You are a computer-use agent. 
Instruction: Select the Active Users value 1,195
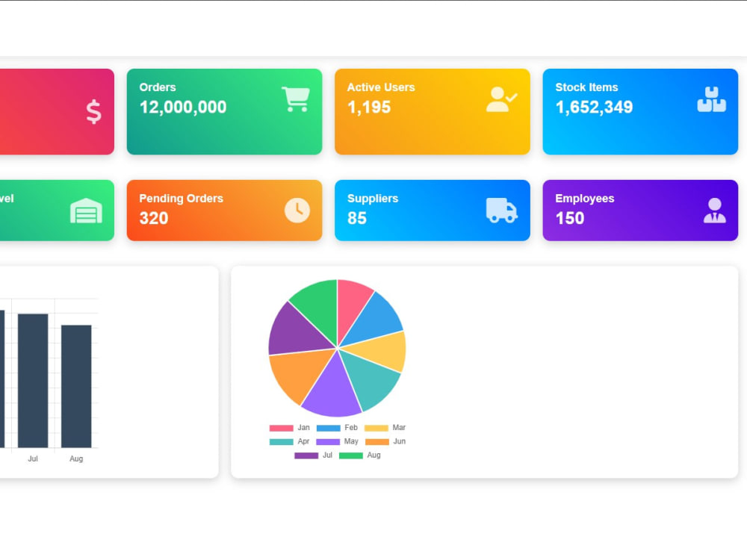click(369, 107)
